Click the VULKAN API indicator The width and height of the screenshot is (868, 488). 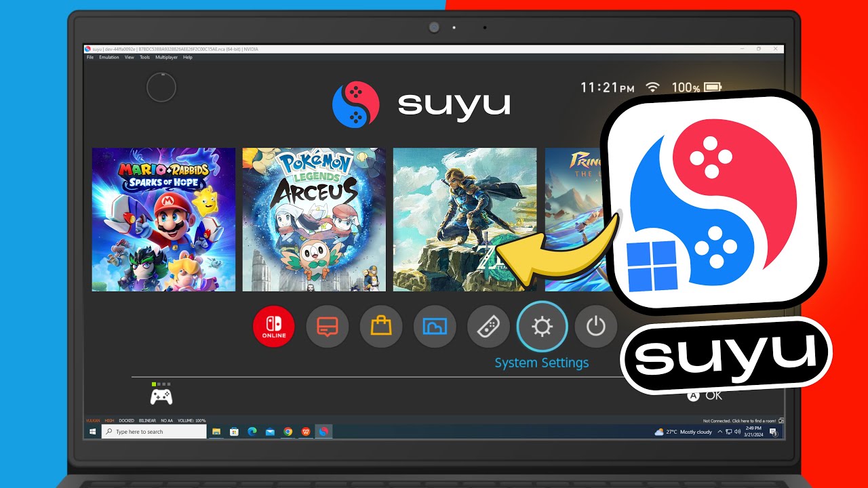coord(92,420)
